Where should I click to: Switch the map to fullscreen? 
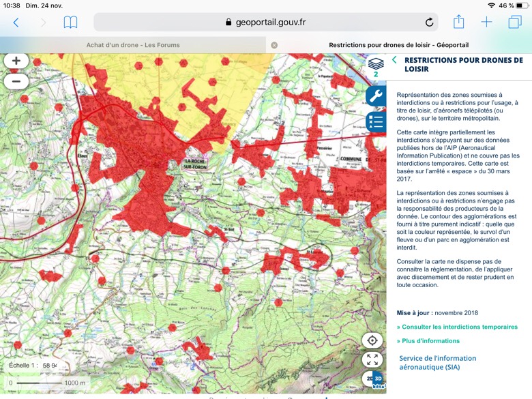372,359
